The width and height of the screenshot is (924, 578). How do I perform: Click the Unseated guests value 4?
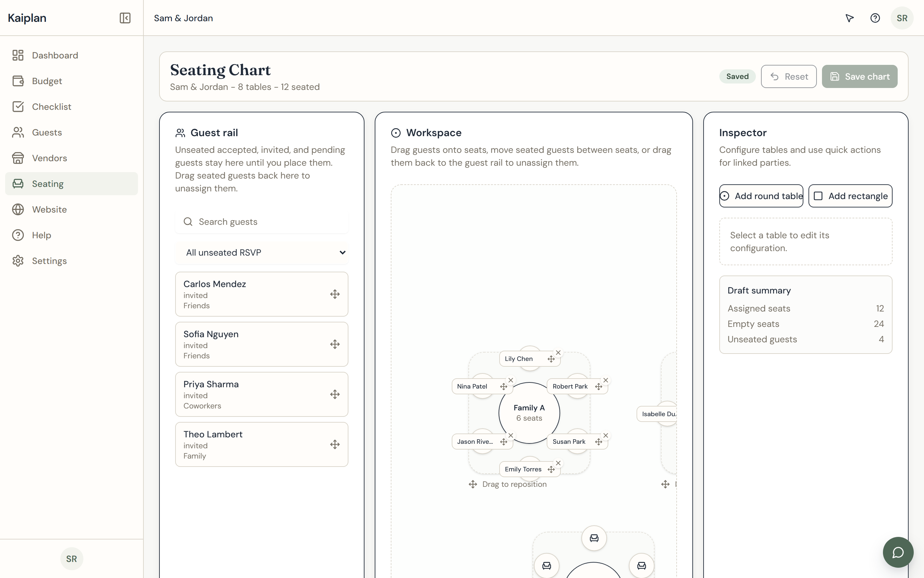[x=881, y=339]
